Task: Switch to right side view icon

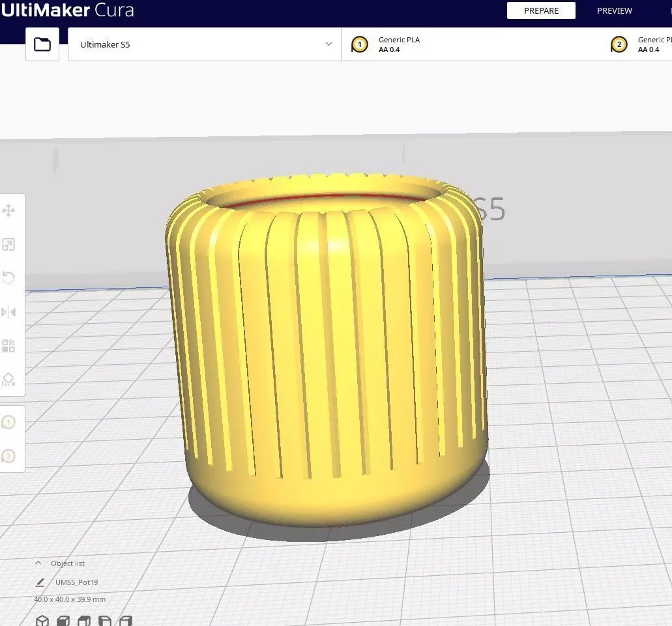Action: (126, 620)
